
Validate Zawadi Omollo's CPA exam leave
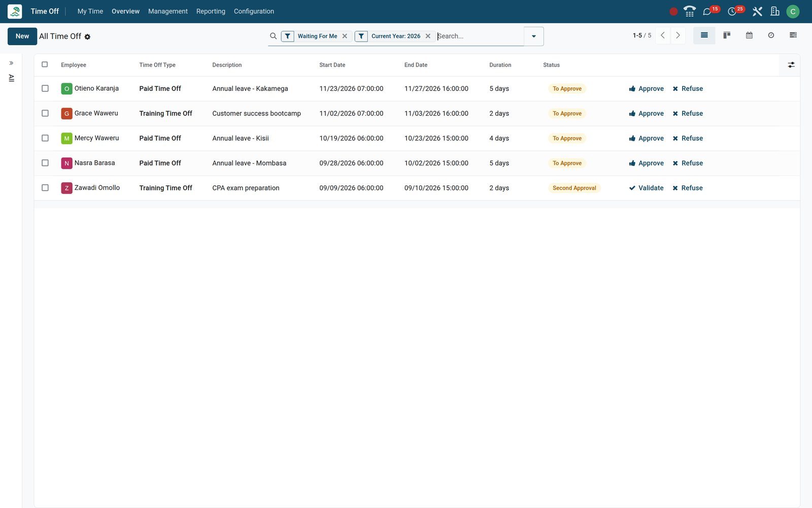pos(646,188)
